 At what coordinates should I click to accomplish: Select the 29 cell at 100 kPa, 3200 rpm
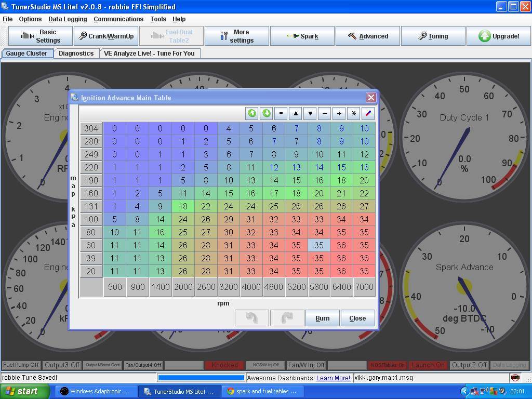click(229, 219)
